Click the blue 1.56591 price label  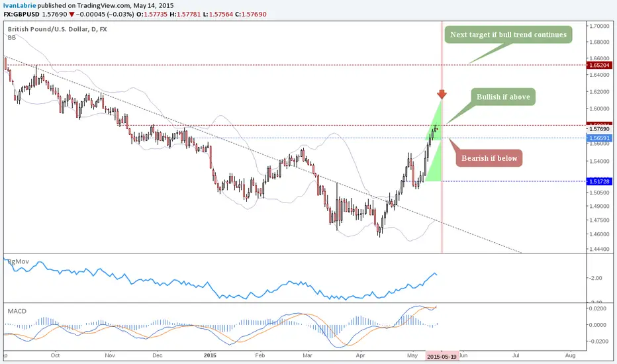(x=599, y=138)
